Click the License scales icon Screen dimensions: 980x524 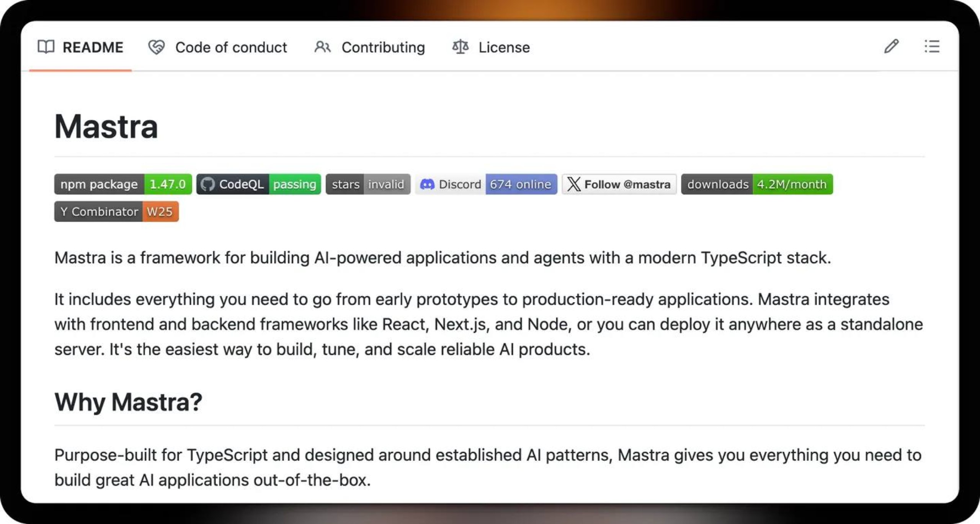click(x=460, y=47)
